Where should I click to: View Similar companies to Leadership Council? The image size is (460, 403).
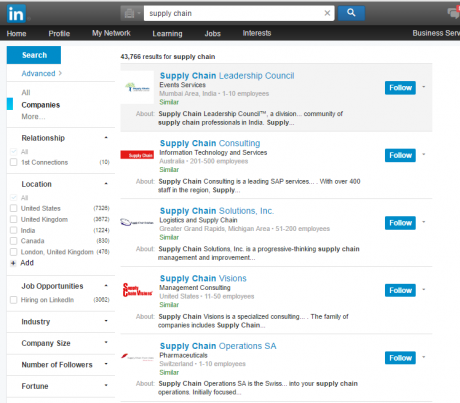[169, 102]
